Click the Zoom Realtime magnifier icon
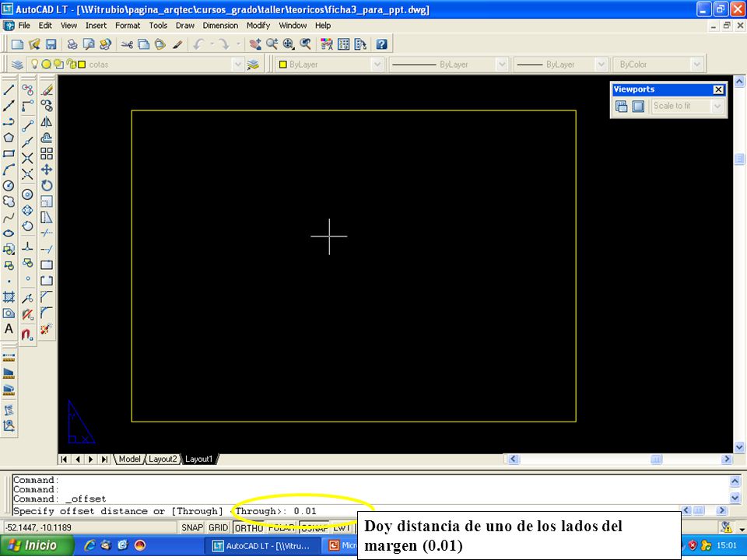The height and width of the screenshot is (560, 747). tap(272, 44)
